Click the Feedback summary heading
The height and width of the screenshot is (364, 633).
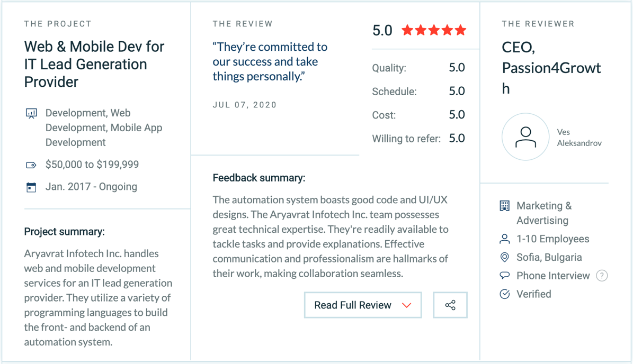coord(259,178)
